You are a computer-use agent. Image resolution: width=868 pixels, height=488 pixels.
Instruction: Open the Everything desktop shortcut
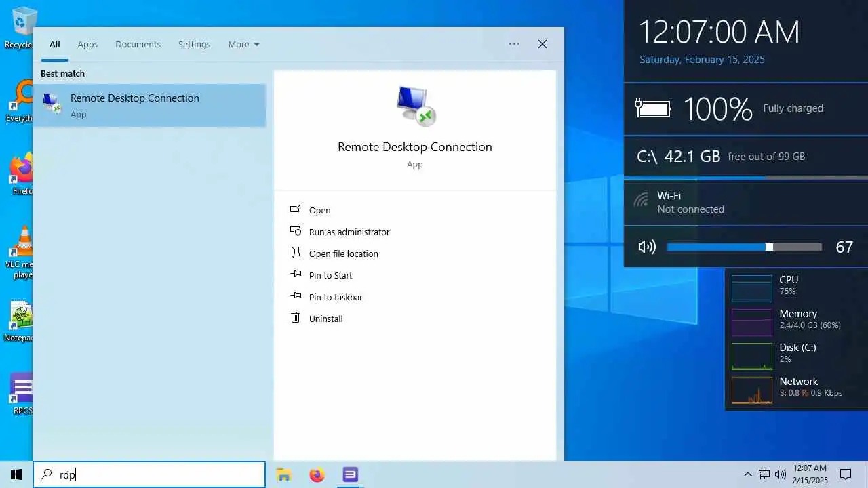click(20, 100)
